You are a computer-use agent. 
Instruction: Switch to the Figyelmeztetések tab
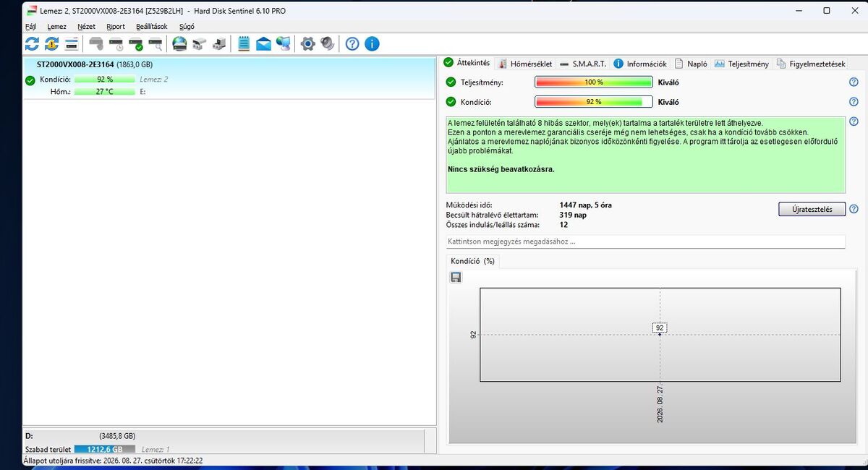tap(811, 64)
